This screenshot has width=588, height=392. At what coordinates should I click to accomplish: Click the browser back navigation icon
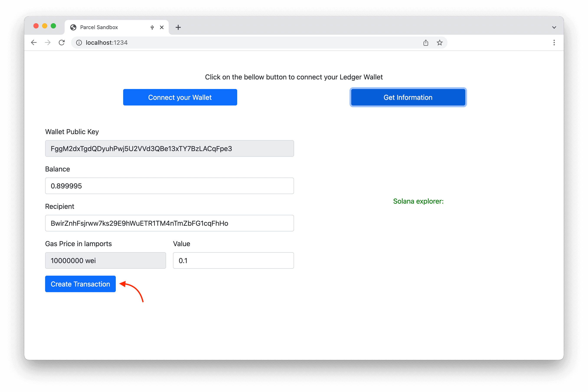click(34, 43)
